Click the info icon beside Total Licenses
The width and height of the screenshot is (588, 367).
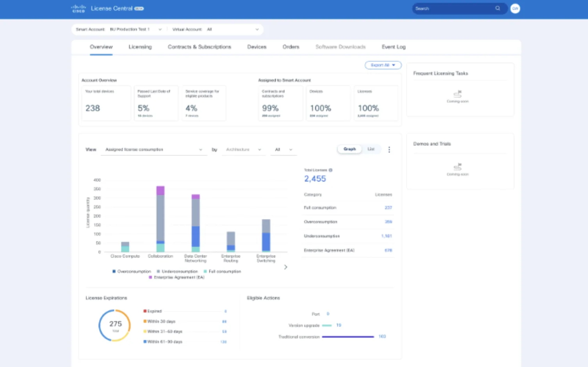pyautogui.click(x=330, y=170)
